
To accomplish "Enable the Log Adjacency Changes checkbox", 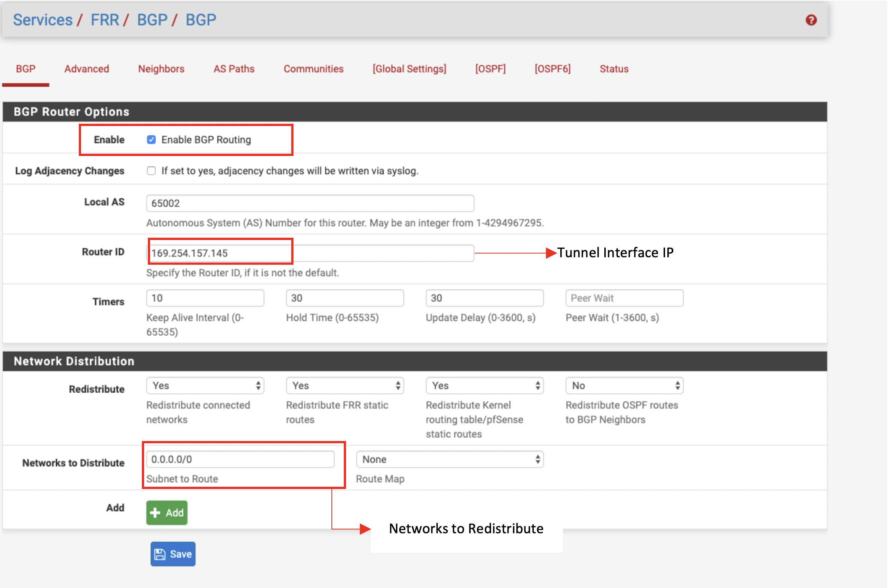I will [x=151, y=171].
